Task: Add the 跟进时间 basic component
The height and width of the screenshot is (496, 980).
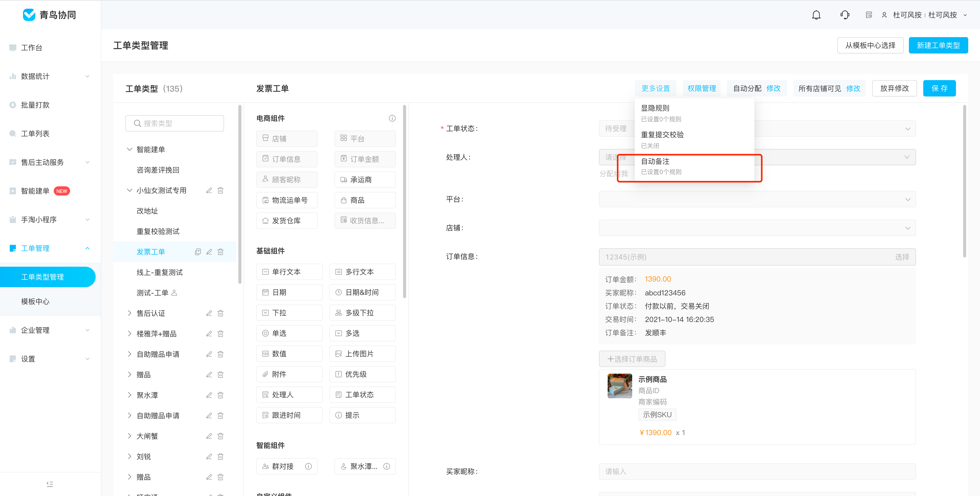Action: (289, 415)
